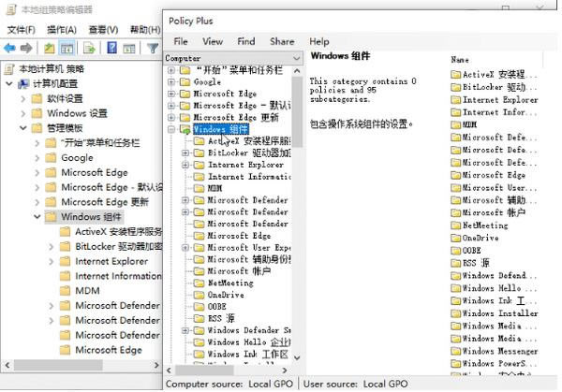Expand Internet Explorer node in Policy Plus tree
Viewport: 562px width, 392px height.
point(185,165)
